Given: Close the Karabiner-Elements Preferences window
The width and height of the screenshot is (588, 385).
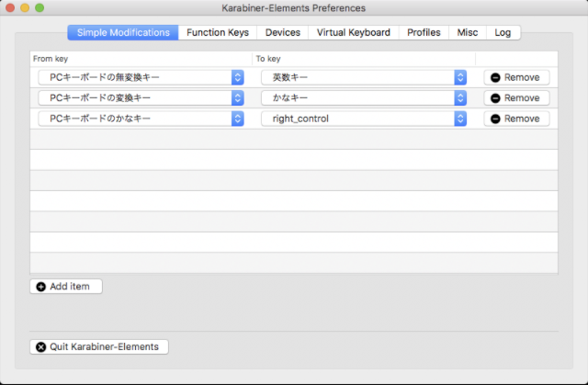Looking at the screenshot, I should [x=10, y=8].
